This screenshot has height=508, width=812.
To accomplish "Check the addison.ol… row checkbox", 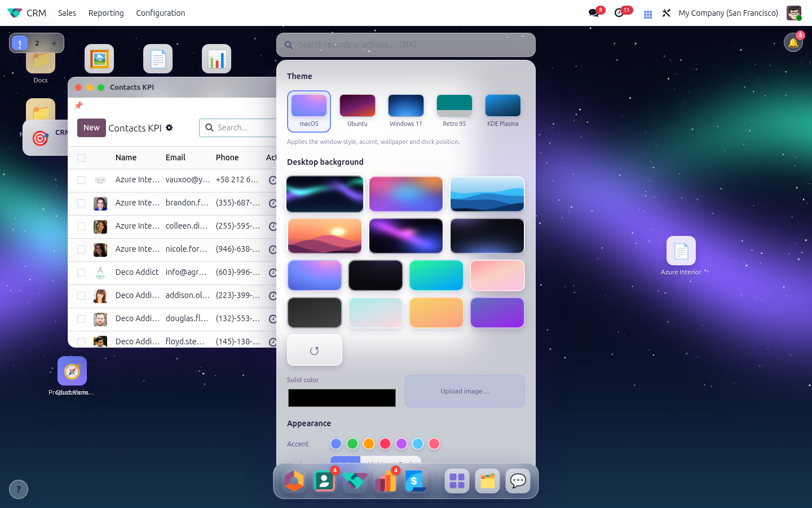I will [81, 296].
